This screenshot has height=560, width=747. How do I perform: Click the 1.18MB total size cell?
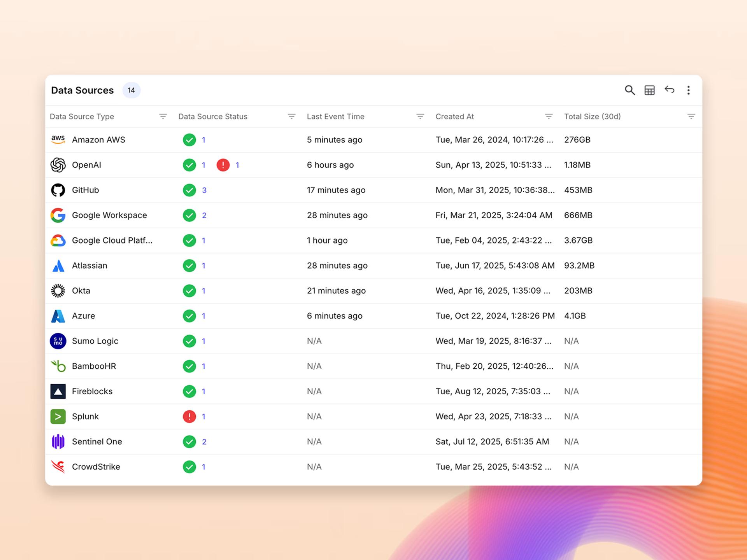point(577,165)
